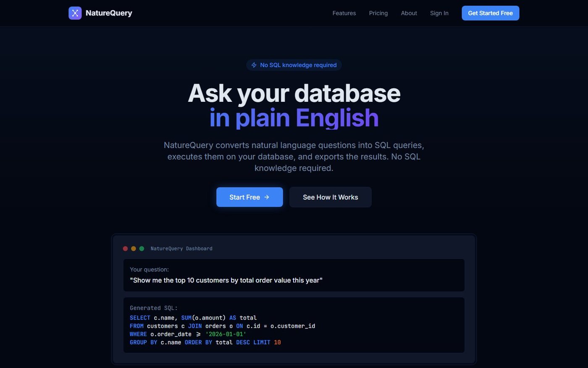
Task: Click the FROM customers c JOIN line
Action: [223, 326]
